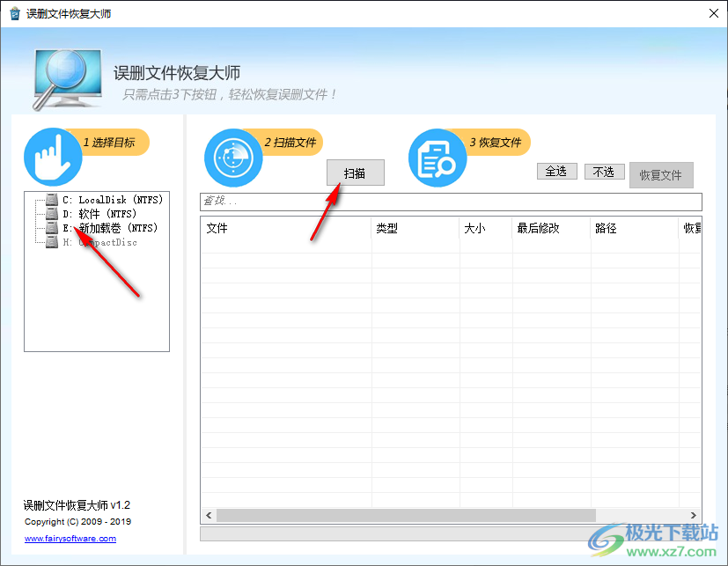Open the www.fairysoftware.com link
Image resolution: width=728 pixels, height=566 pixels.
pyautogui.click(x=70, y=538)
